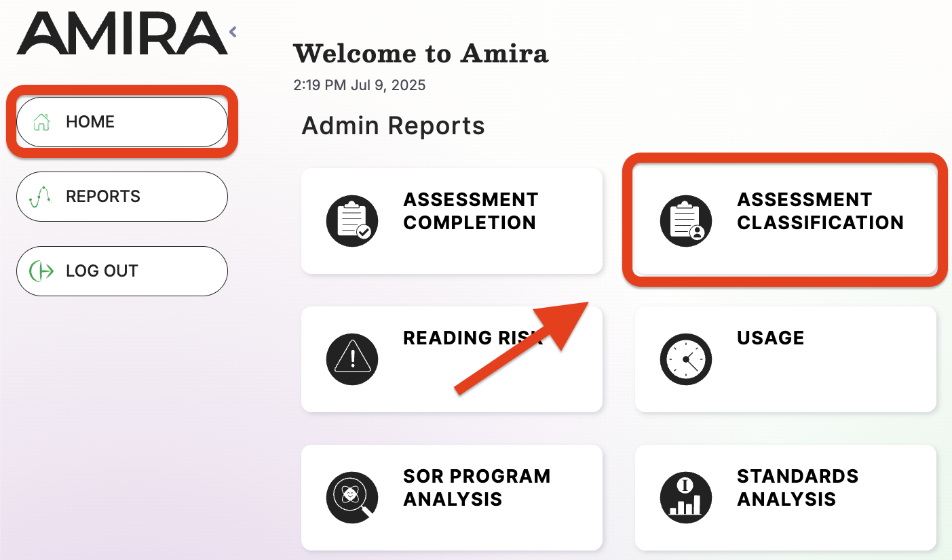This screenshot has width=952, height=560.
Task: Select the Assessment Classification clipboard-person icon
Action: pyautogui.click(x=685, y=220)
